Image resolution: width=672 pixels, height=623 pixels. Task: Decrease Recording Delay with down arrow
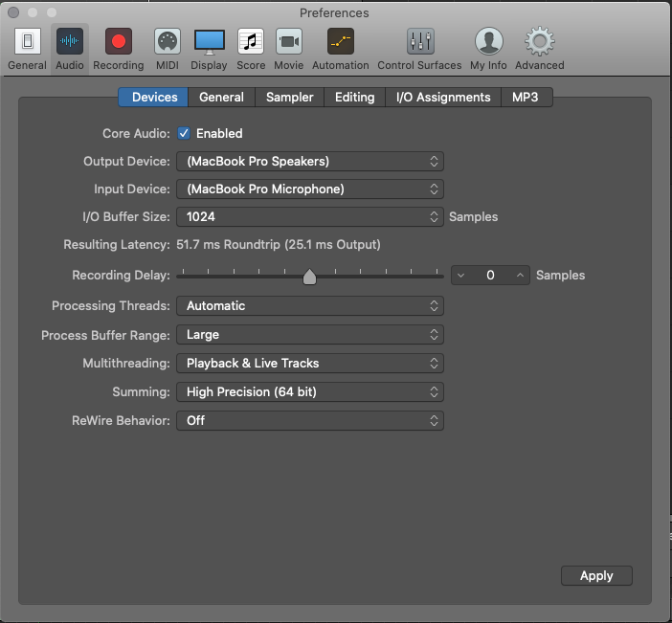point(460,276)
